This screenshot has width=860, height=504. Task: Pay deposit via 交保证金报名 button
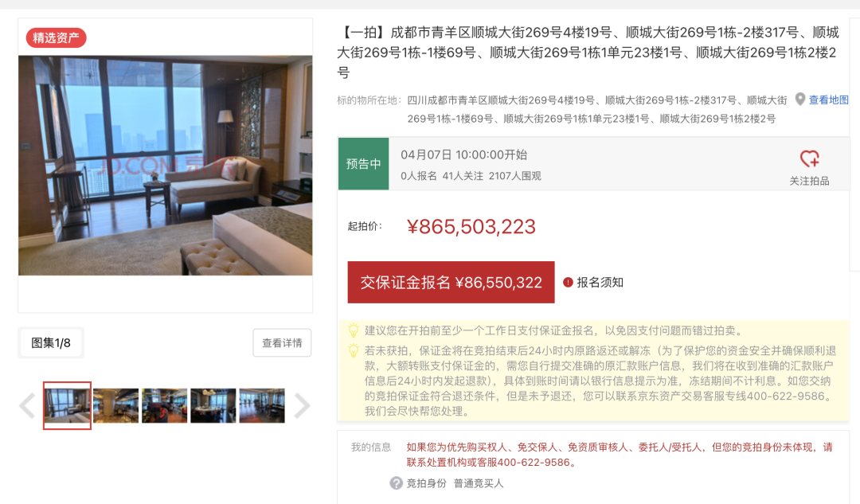click(x=451, y=283)
